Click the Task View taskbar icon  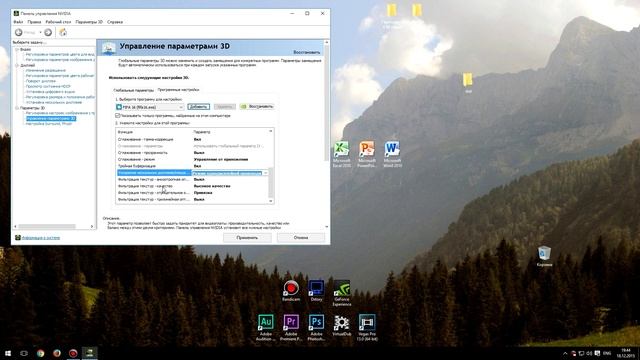pos(24,353)
